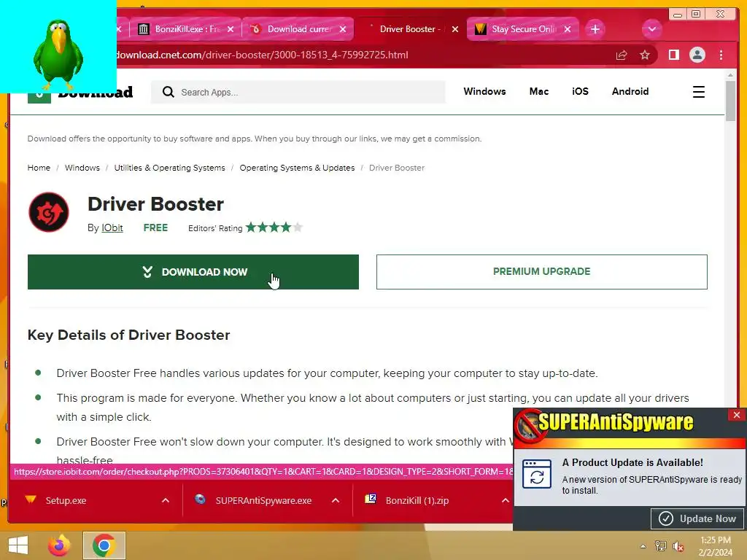747x560 pixels.
Task: Open the Chrome profile avatar
Action: click(697, 55)
